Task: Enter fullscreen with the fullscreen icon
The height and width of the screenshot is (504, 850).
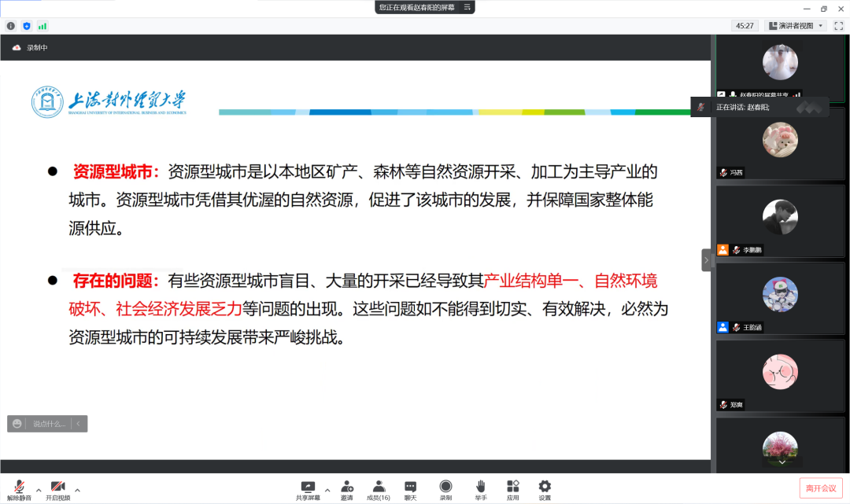Action: point(837,24)
